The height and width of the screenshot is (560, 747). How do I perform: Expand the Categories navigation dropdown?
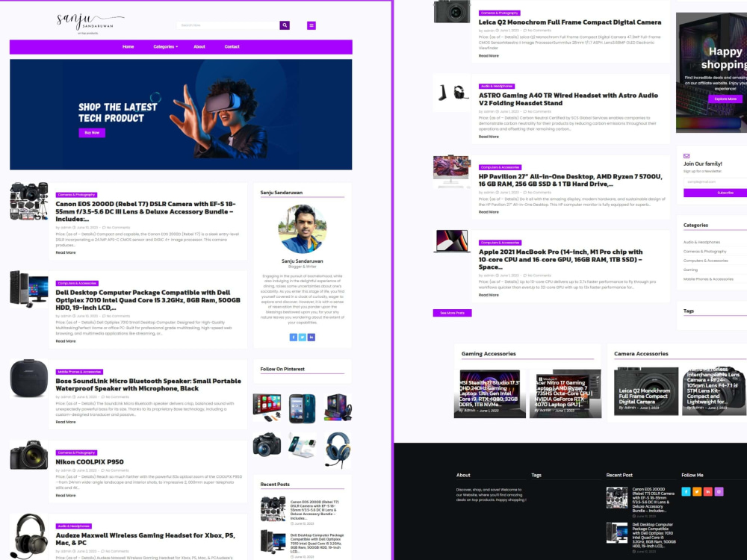click(x=165, y=46)
